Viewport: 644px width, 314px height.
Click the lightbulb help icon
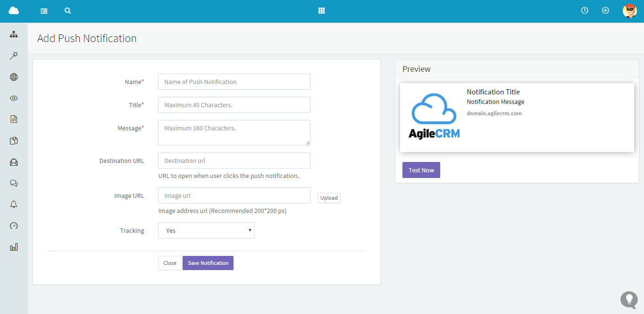(629, 300)
